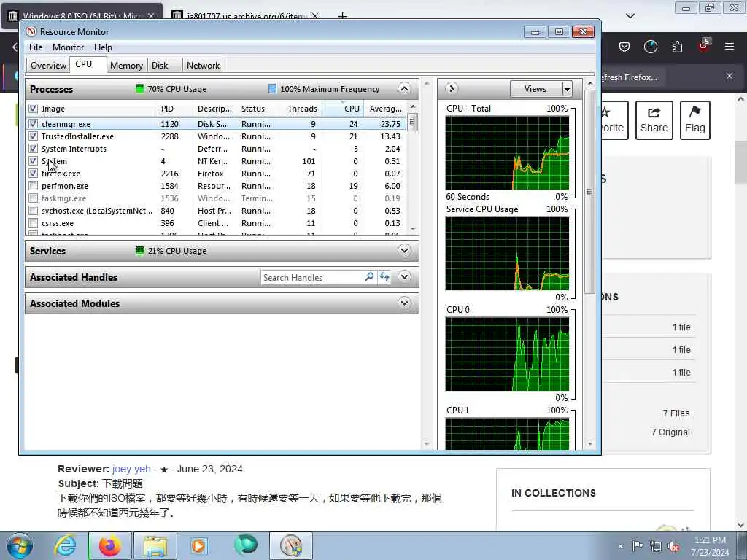Open the Windows Start orb
The height and width of the screenshot is (560, 747).
(x=20, y=545)
